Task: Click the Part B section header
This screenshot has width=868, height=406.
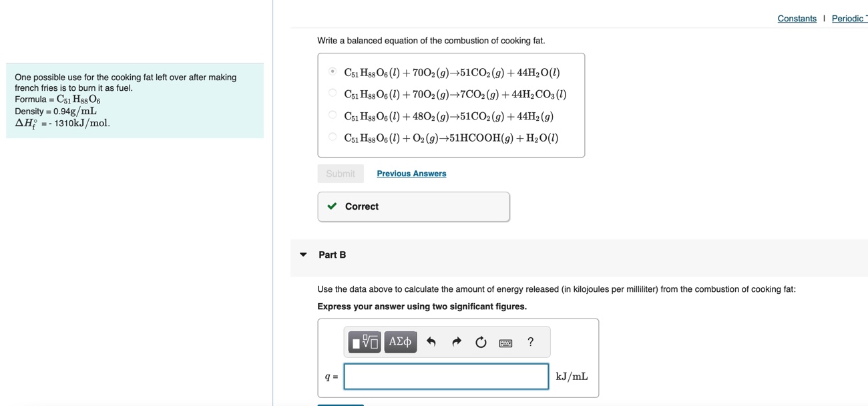Action: 333,254
